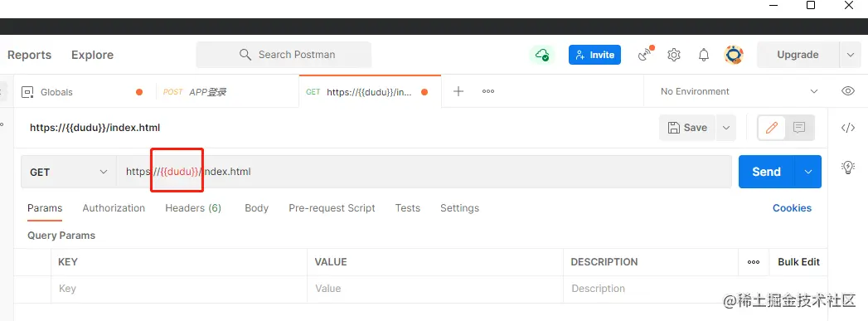This screenshot has height=321, width=868.
Task: Click the Upgrade button
Action: coord(798,55)
